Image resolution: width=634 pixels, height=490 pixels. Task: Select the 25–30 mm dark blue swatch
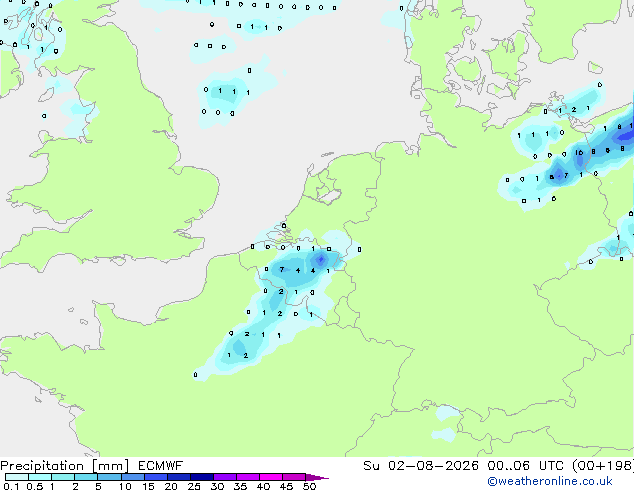[201, 477]
